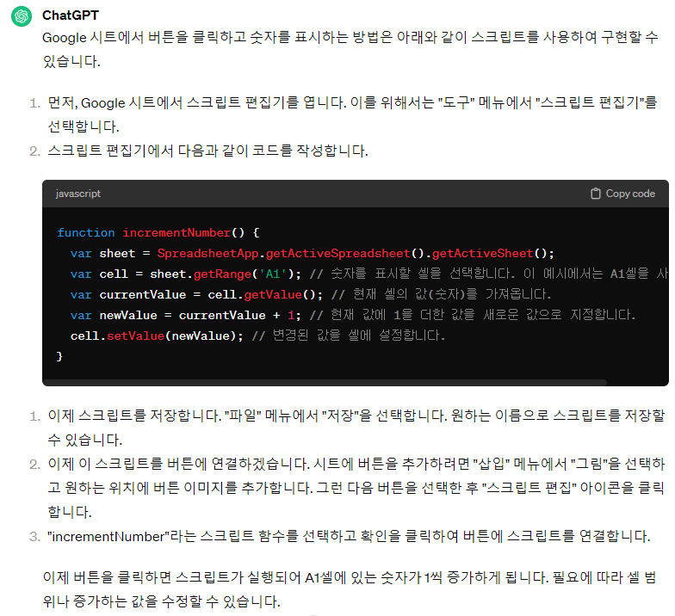Click the cell.setValue(newValue) code line

(257, 336)
